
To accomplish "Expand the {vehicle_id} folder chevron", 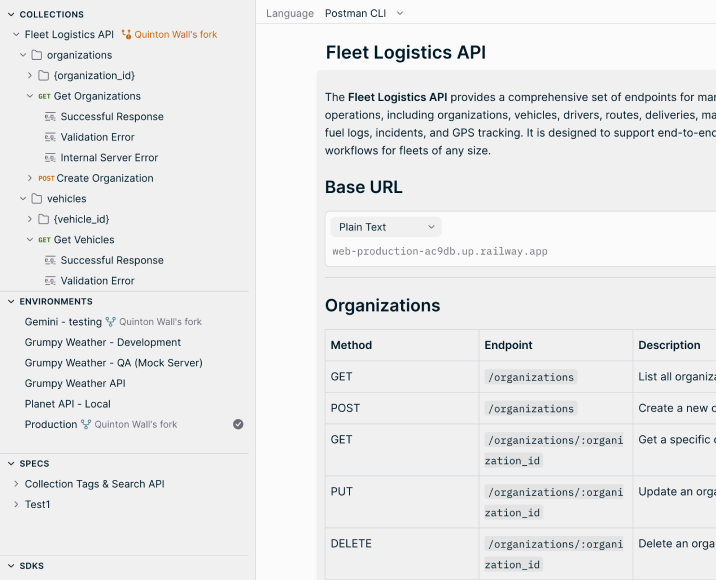I will click(30, 219).
